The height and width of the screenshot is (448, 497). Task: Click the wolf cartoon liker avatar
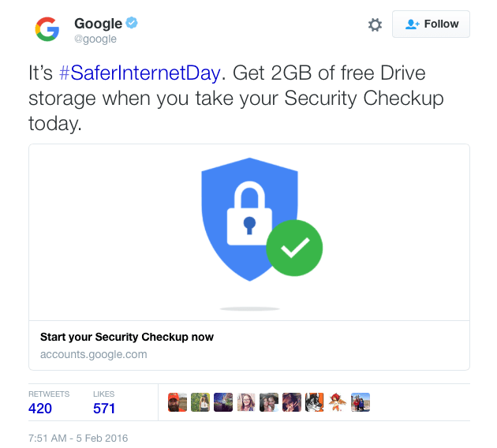pyautogui.click(x=315, y=403)
